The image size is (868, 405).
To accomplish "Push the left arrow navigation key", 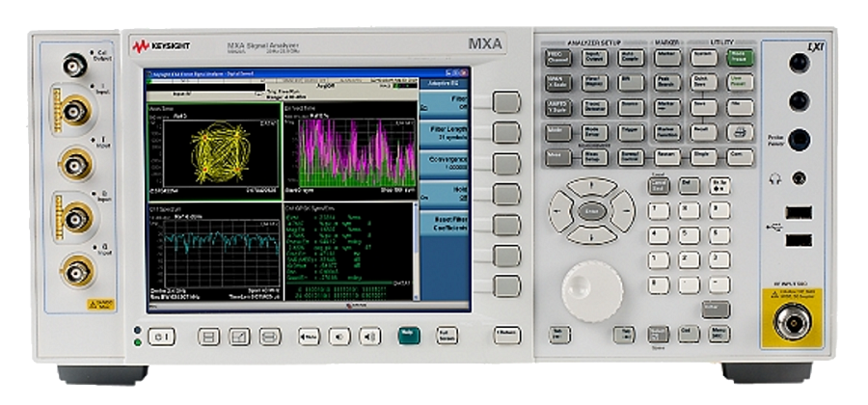I will (558, 211).
